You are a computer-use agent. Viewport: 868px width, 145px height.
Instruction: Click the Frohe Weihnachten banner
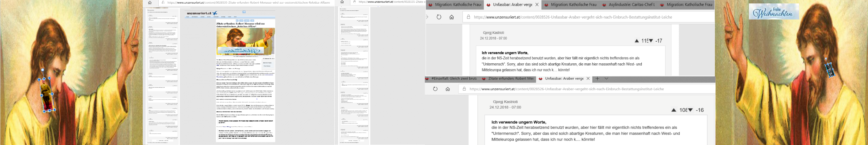(773, 11)
